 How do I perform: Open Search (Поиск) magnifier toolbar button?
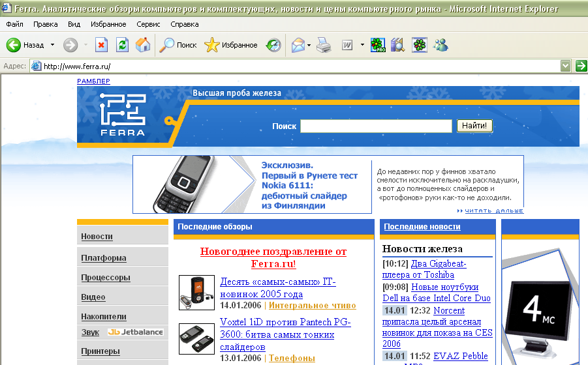[x=178, y=45]
